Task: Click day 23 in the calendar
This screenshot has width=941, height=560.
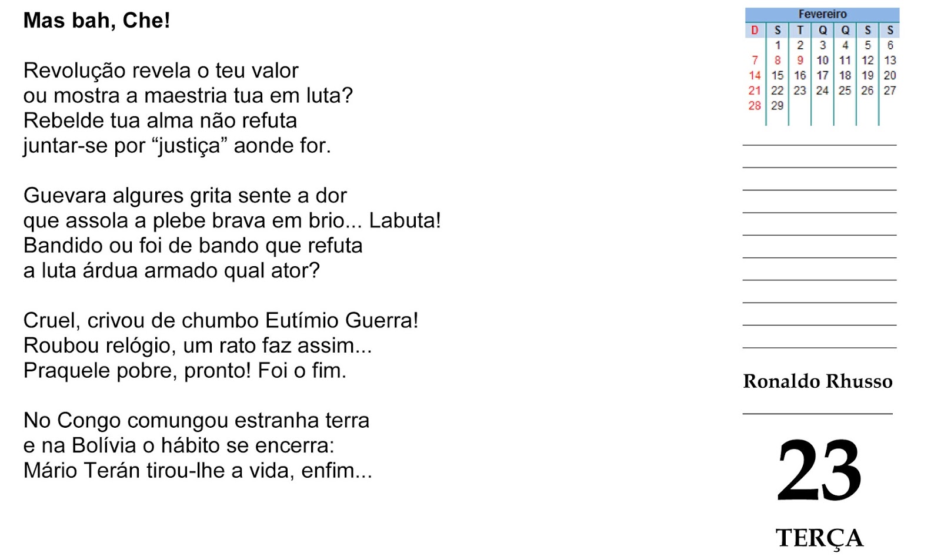Action: point(799,90)
